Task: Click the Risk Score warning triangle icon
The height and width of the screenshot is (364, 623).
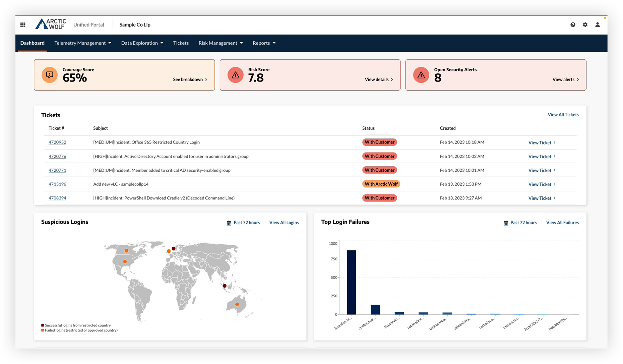Action: pyautogui.click(x=235, y=75)
